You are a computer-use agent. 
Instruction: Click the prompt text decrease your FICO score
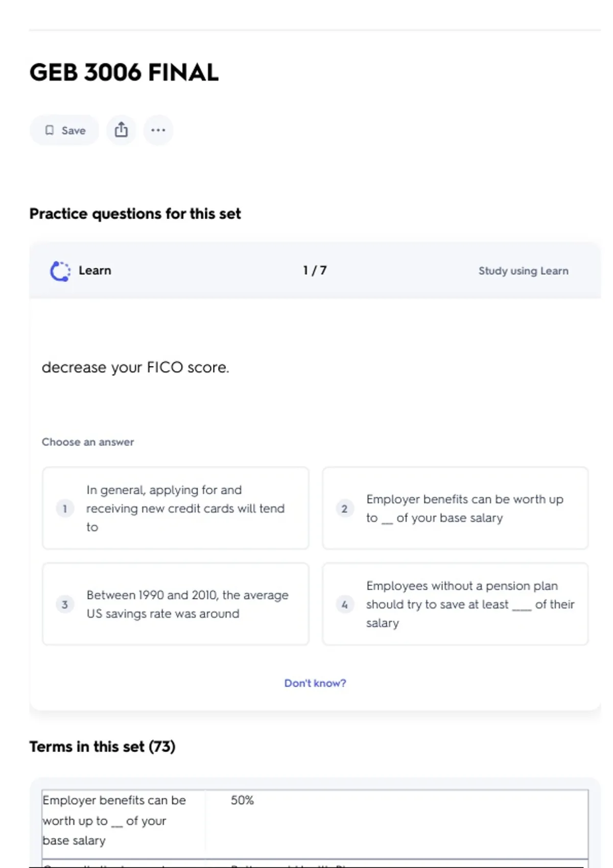click(x=135, y=368)
